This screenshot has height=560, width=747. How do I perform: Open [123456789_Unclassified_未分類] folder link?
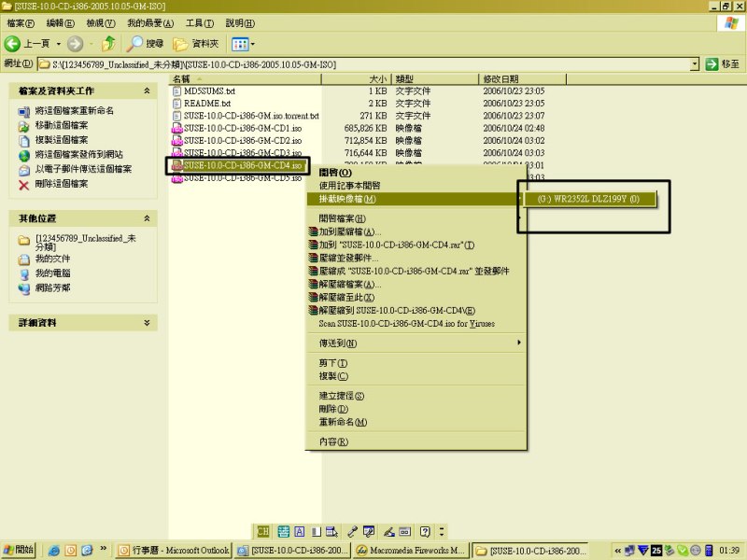(86, 242)
